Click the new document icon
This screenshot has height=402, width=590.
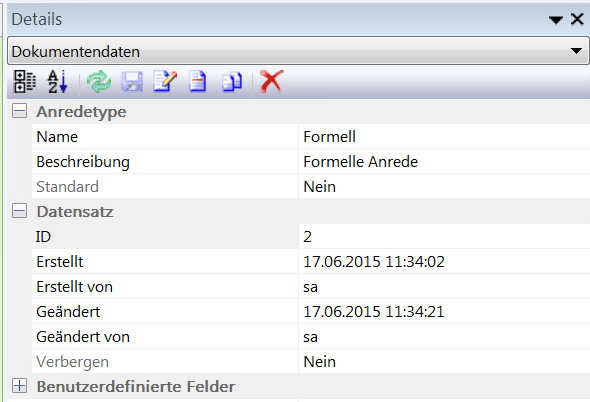(198, 81)
